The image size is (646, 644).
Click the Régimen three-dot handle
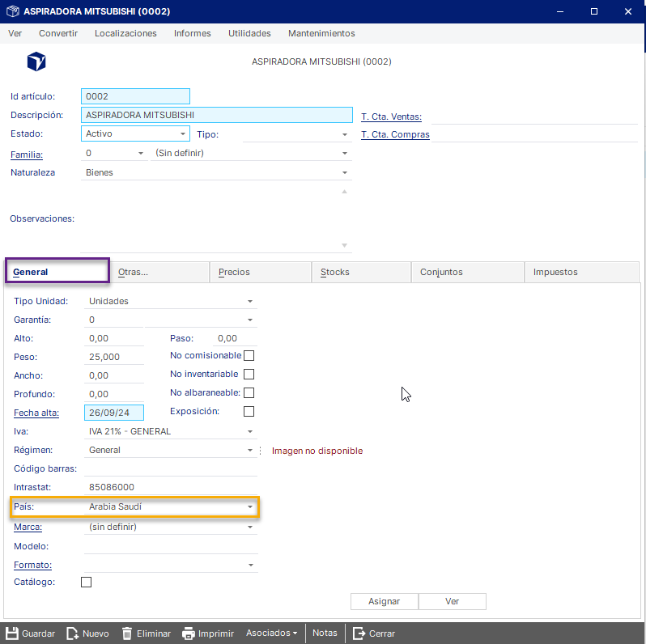[261, 451]
